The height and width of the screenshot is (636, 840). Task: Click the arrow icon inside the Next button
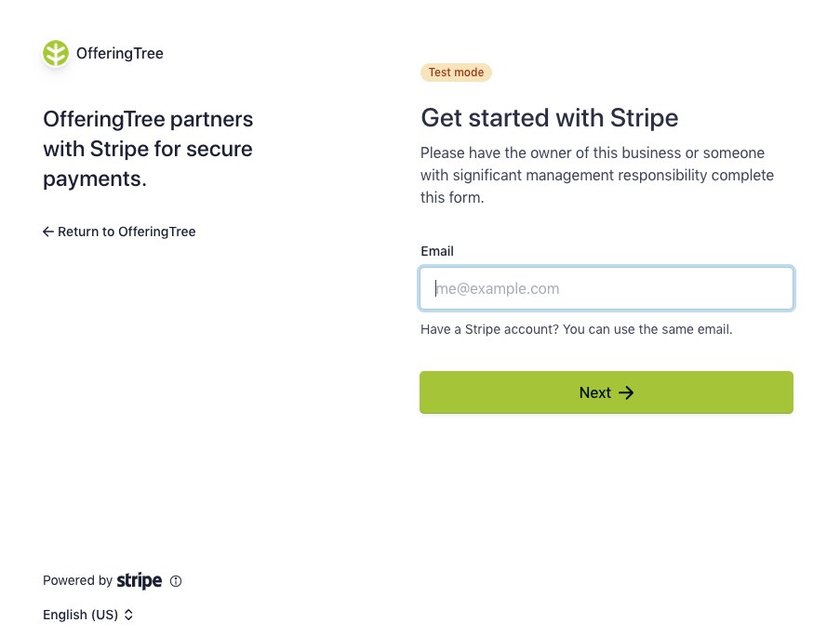626,393
